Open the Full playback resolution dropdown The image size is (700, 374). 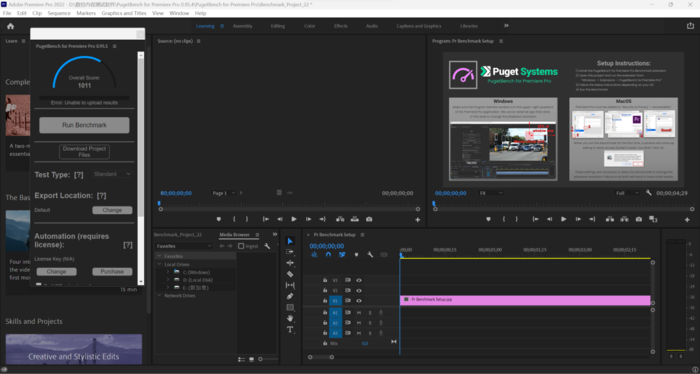point(627,193)
